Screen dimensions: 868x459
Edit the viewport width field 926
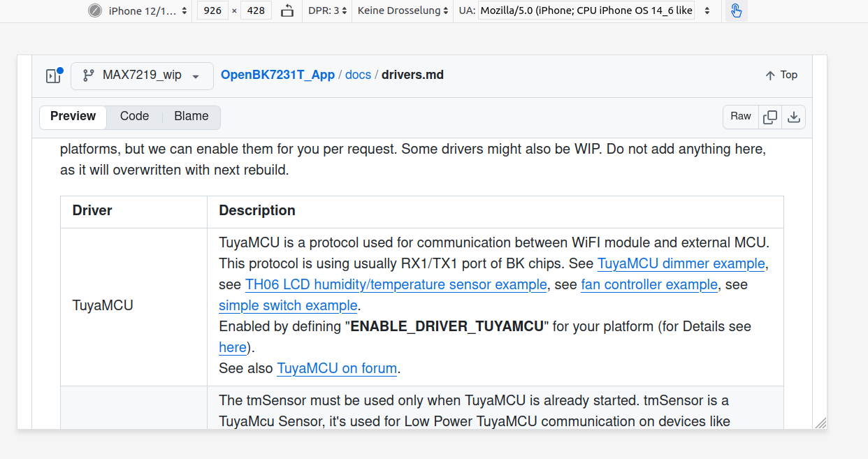212,10
